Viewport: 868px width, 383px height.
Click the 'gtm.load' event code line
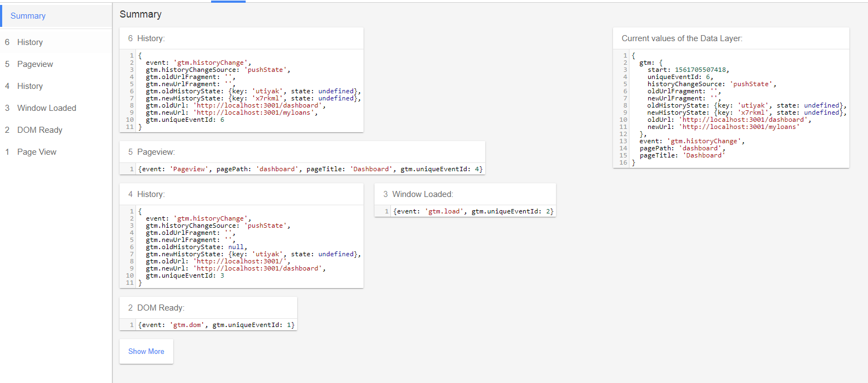pos(473,211)
